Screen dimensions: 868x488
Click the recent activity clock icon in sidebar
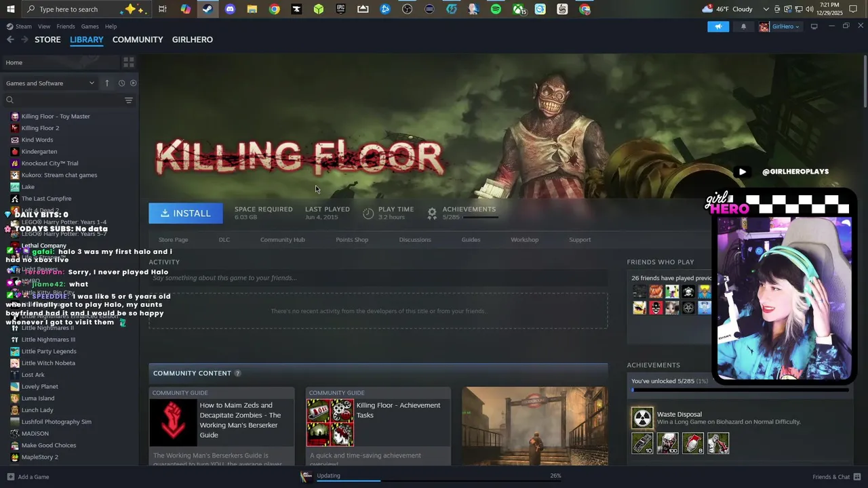(x=121, y=83)
